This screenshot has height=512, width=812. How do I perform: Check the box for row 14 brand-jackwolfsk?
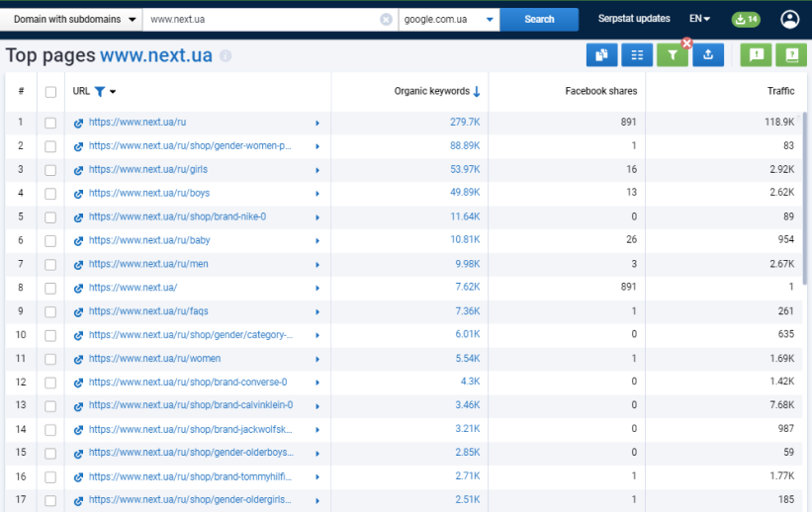click(50, 430)
